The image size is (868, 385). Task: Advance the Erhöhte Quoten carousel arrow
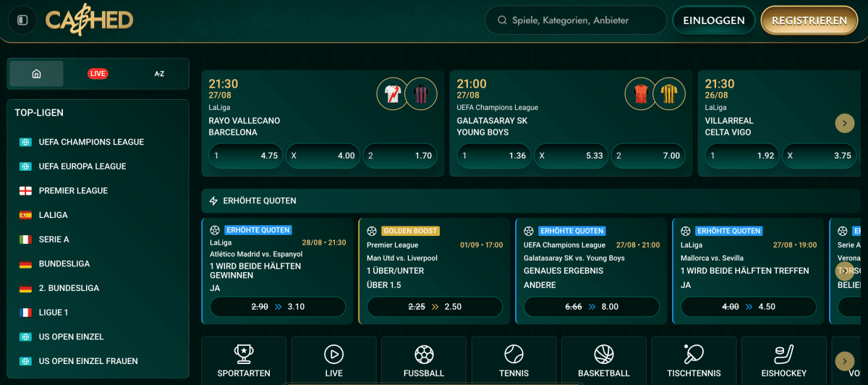pyautogui.click(x=844, y=271)
